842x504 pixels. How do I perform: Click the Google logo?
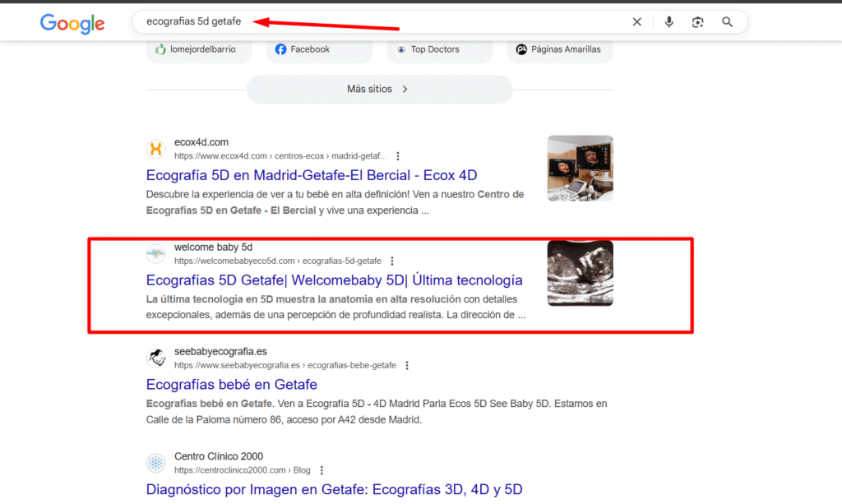72,23
